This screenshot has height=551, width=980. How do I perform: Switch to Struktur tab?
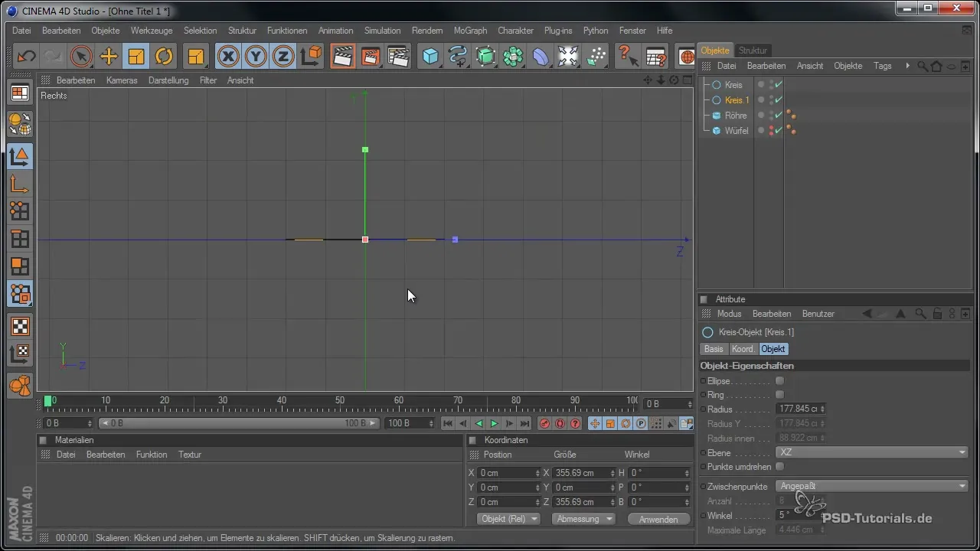[753, 51]
